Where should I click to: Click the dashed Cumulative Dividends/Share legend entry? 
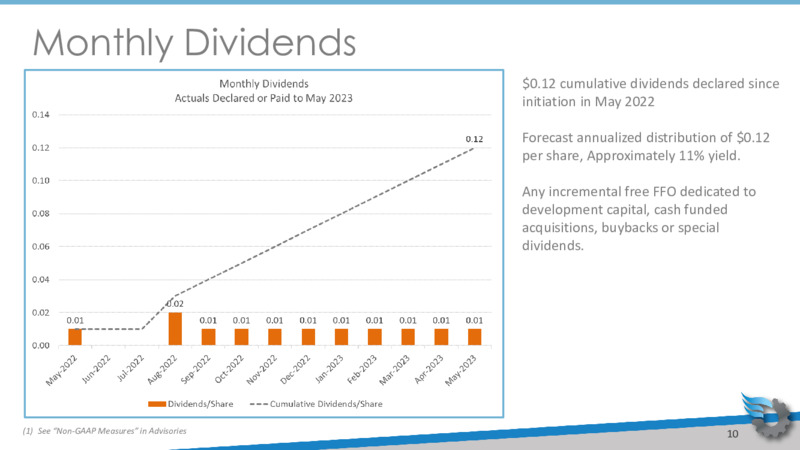316,404
